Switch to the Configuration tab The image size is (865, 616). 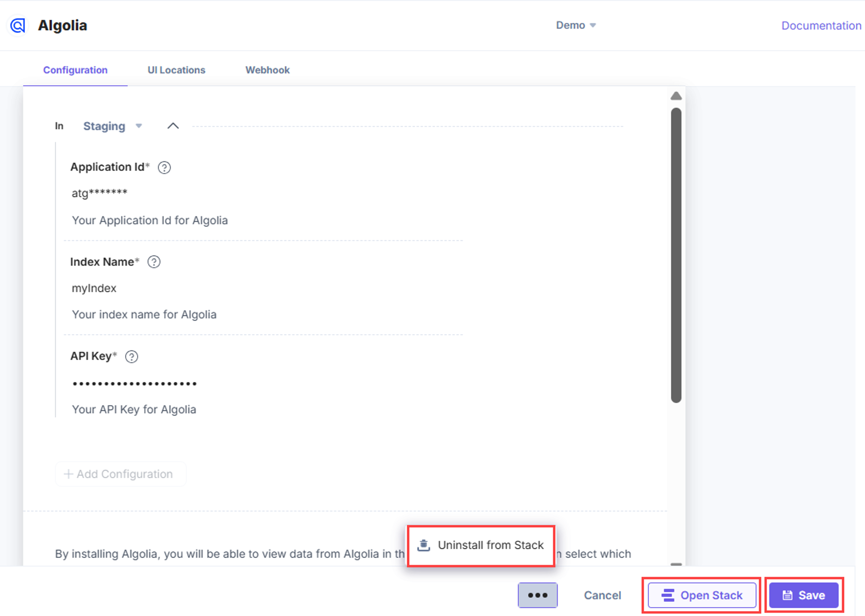(75, 70)
